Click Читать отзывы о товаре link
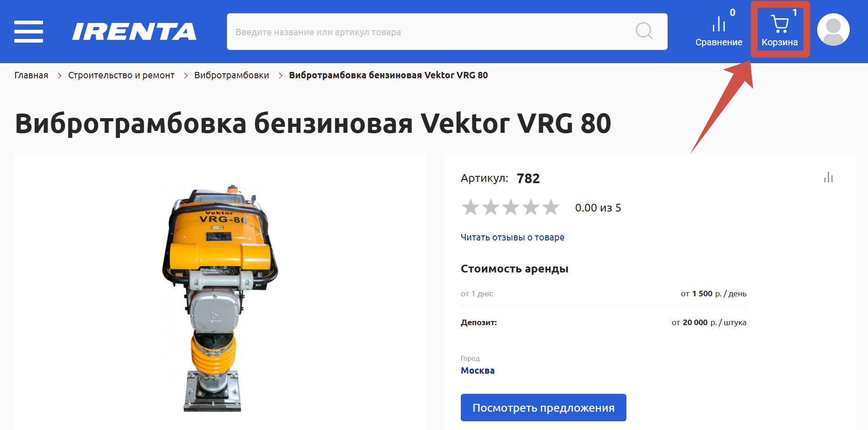 512,237
